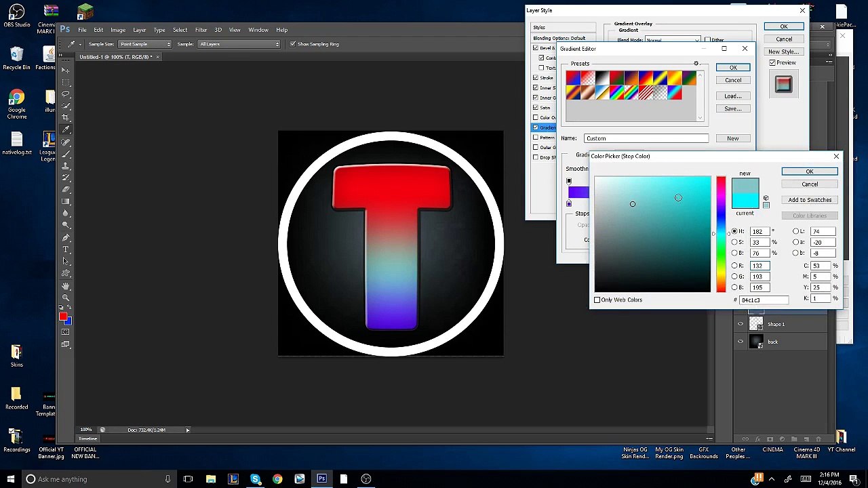
Task: Click Add to Swatches button
Action: 810,200
